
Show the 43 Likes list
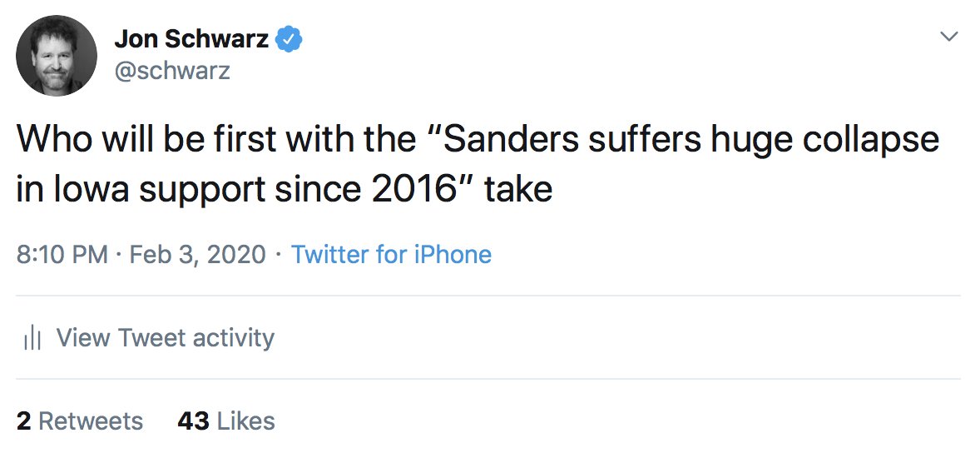pos(226,421)
